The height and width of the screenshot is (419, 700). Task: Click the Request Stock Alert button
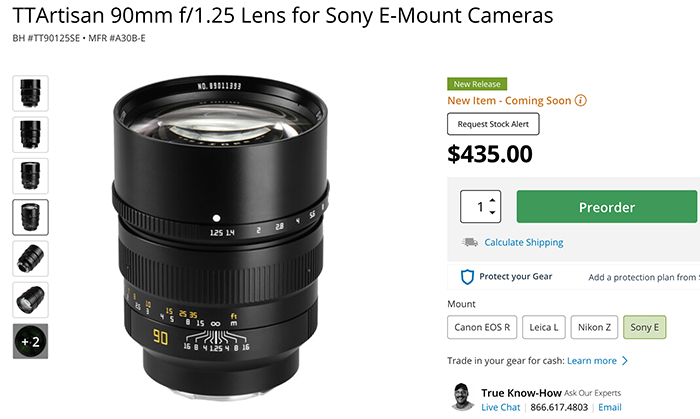point(493,124)
